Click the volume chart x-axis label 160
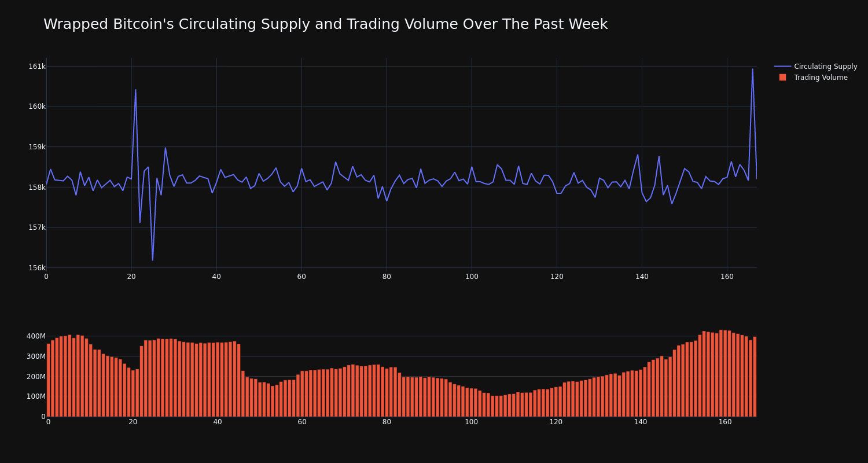868x463 pixels. [x=725, y=422]
